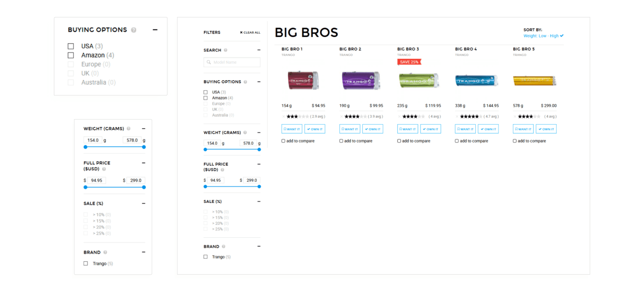
Task: Click help icon by Full Price ($USD) in enlarged filter card
Action: pos(104,169)
